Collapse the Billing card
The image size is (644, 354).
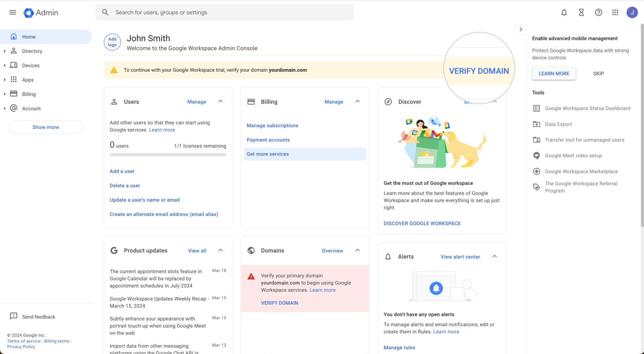[358, 101]
